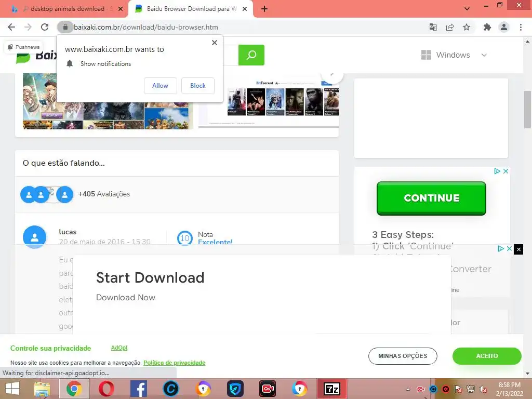
Task: Click the Pushnews badge
Action: (24, 47)
